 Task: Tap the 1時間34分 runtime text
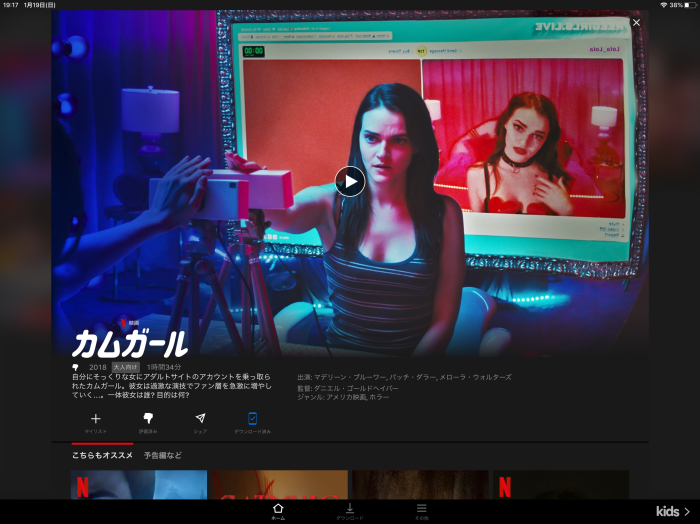point(164,367)
